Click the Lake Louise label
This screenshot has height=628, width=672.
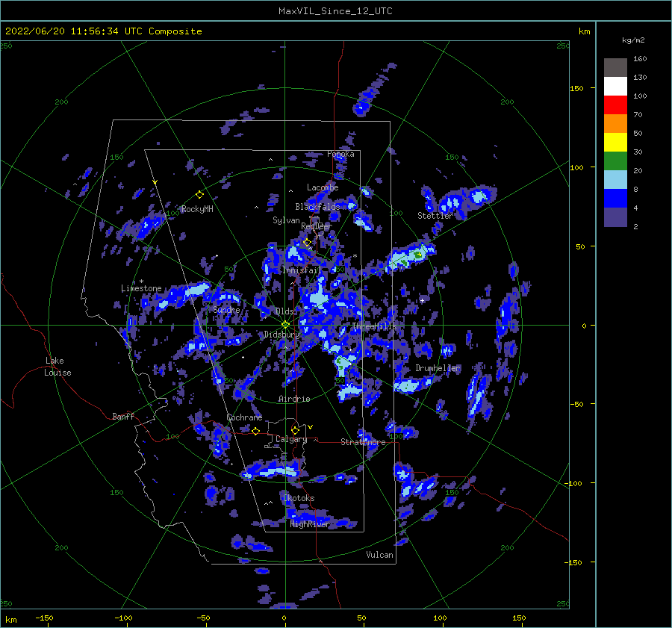[x=57, y=367]
